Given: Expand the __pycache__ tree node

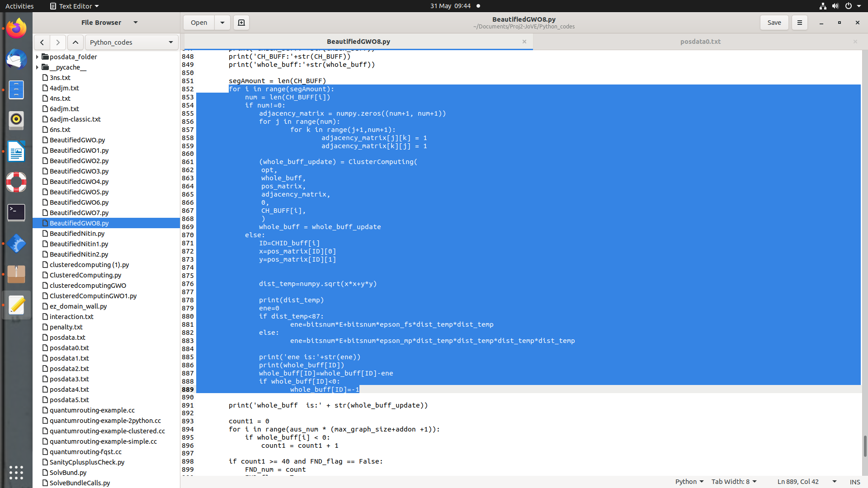Looking at the screenshot, I should click(x=37, y=67).
